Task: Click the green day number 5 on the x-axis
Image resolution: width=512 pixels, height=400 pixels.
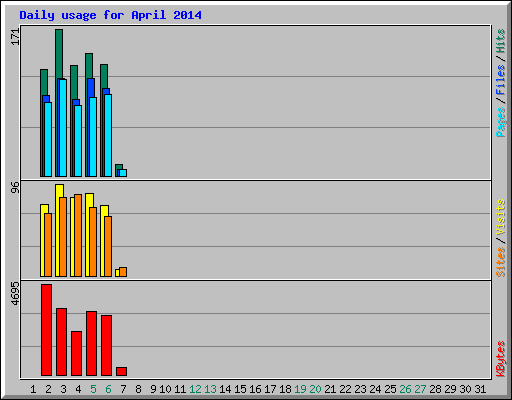Action: click(93, 389)
